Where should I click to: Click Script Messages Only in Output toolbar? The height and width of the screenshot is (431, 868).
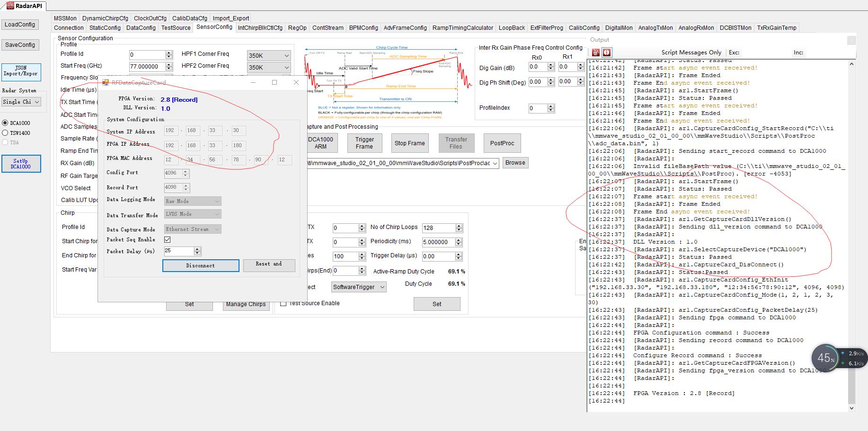(691, 53)
